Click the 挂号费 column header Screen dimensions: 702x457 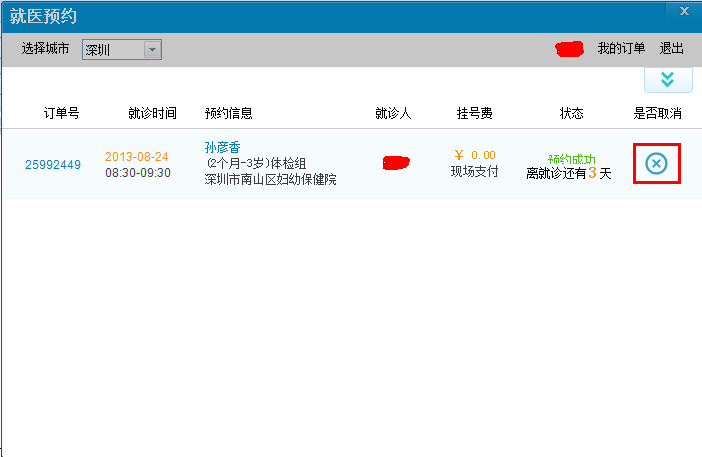[x=474, y=113]
